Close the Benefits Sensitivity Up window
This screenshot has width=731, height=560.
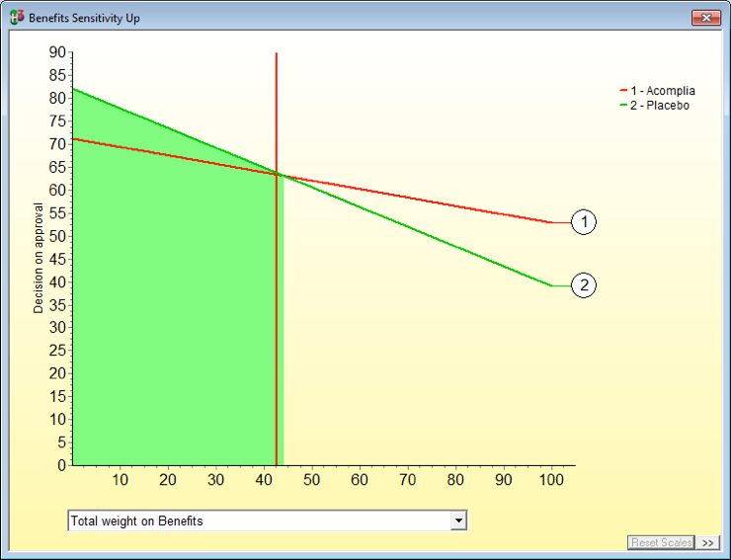[705, 17]
